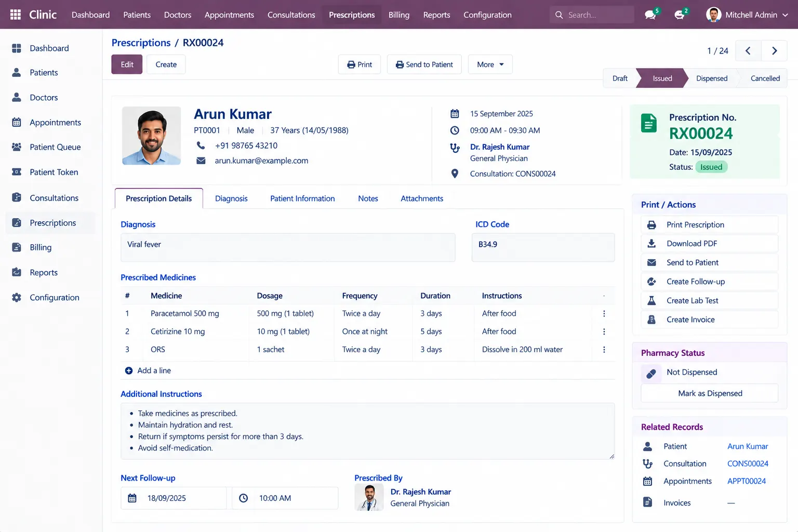Open options menu for ORS row
The image size is (798, 532).
604,350
